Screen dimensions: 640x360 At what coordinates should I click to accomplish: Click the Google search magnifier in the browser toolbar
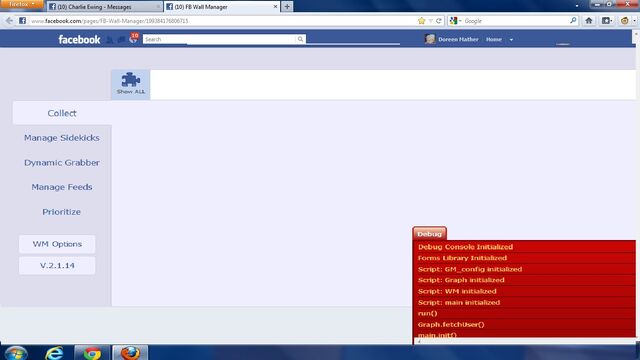(x=573, y=20)
